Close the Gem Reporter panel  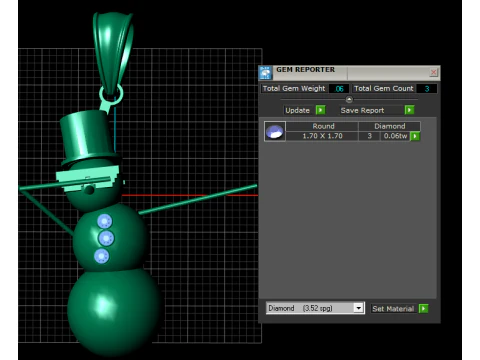click(433, 72)
